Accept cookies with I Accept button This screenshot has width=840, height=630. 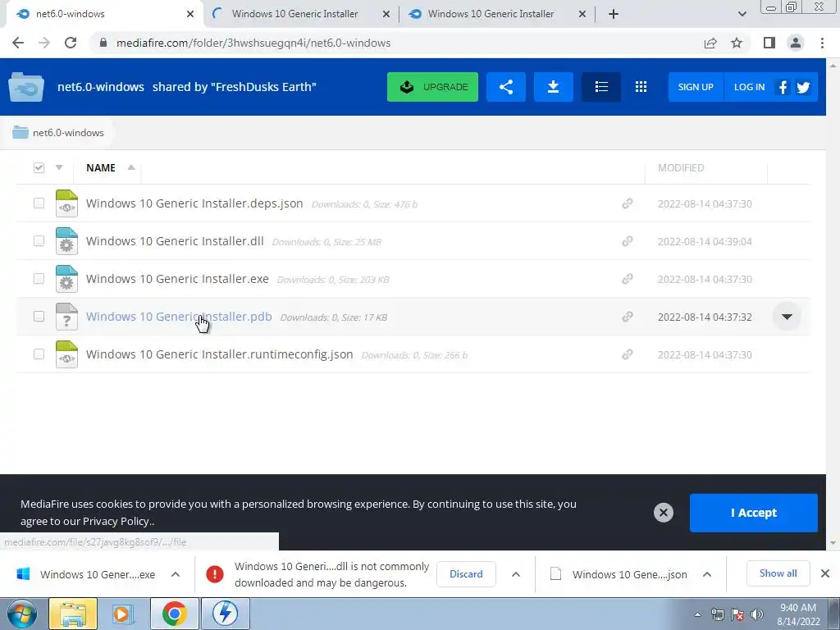753,513
